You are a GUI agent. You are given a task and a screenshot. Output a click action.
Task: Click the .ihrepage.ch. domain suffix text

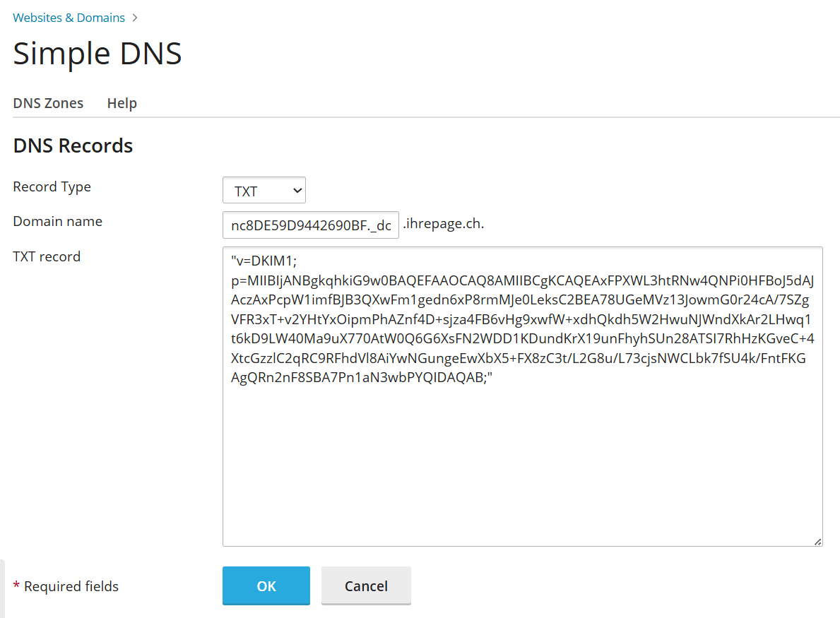click(443, 224)
